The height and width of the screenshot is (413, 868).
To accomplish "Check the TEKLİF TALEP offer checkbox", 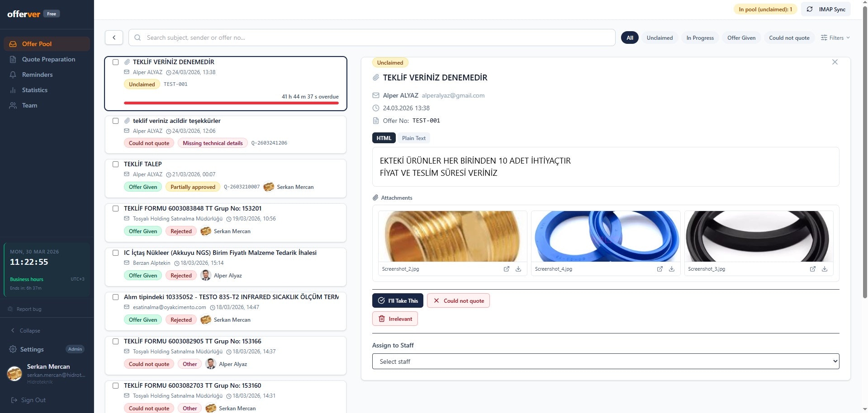I will click(115, 164).
